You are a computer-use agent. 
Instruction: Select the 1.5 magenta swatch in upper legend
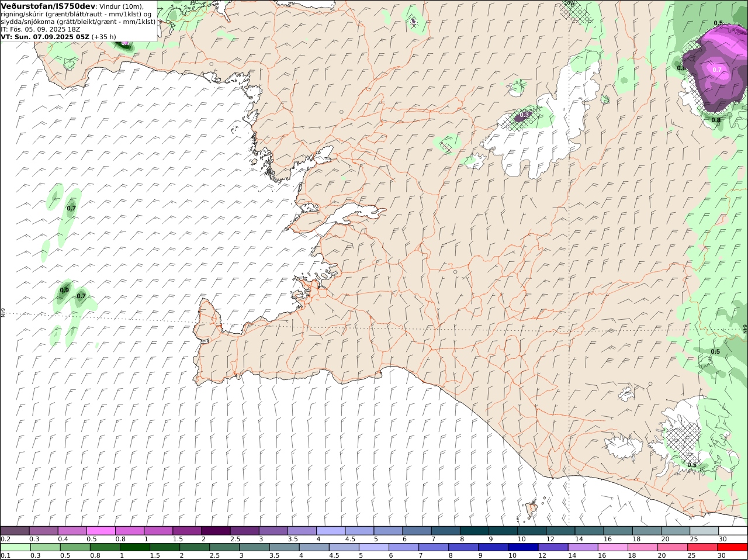(x=187, y=531)
